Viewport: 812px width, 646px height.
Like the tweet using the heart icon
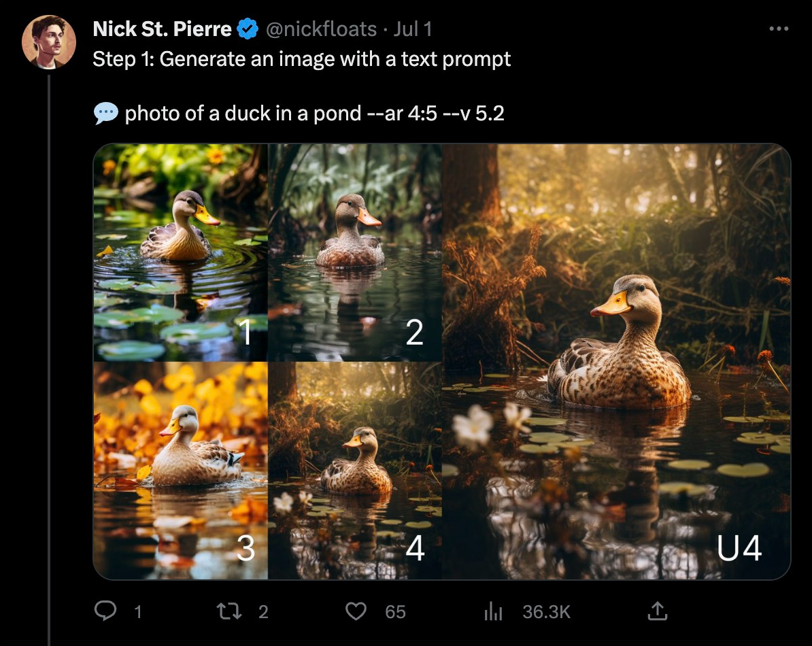(356, 611)
